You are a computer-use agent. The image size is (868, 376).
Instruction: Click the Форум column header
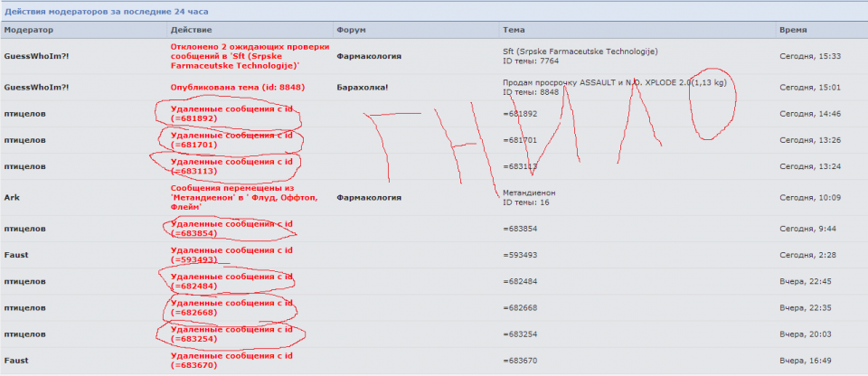[351, 30]
